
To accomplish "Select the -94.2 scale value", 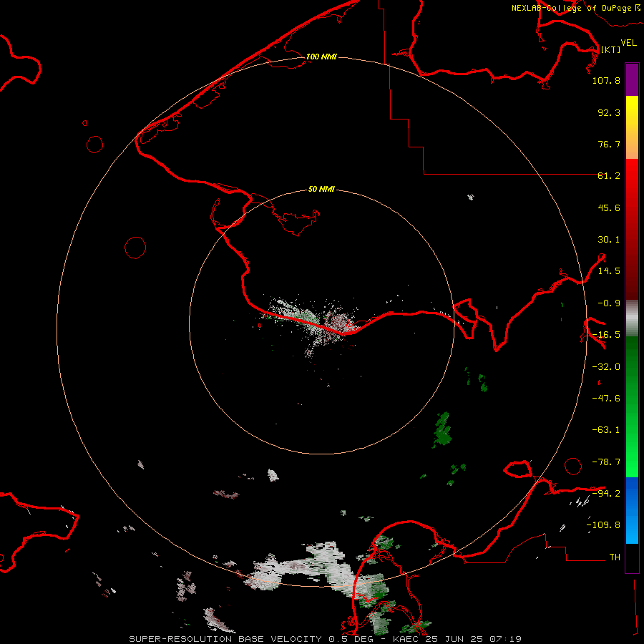I will click(x=606, y=493).
